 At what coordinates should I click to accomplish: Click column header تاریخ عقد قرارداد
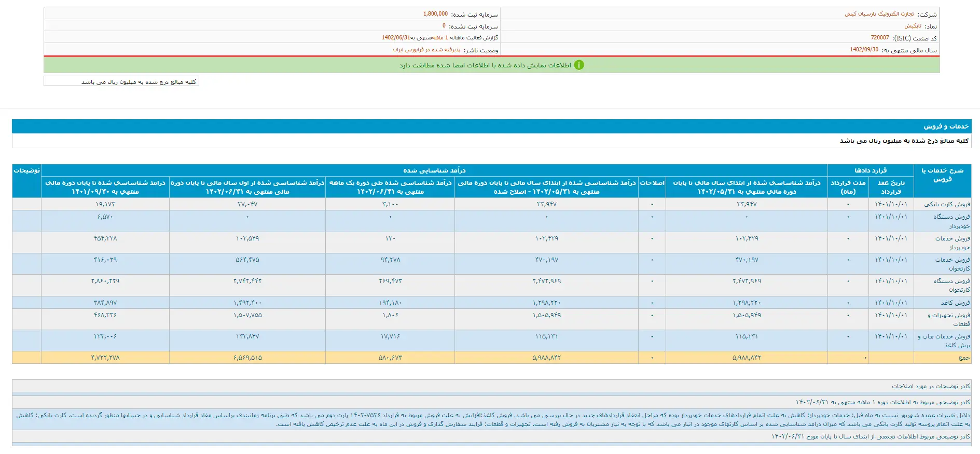pos(891,187)
